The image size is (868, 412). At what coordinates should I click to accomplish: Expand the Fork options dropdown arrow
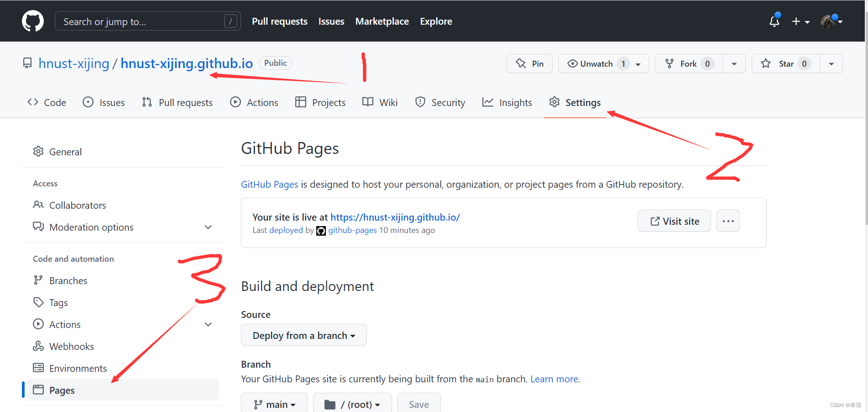(734, 63)
